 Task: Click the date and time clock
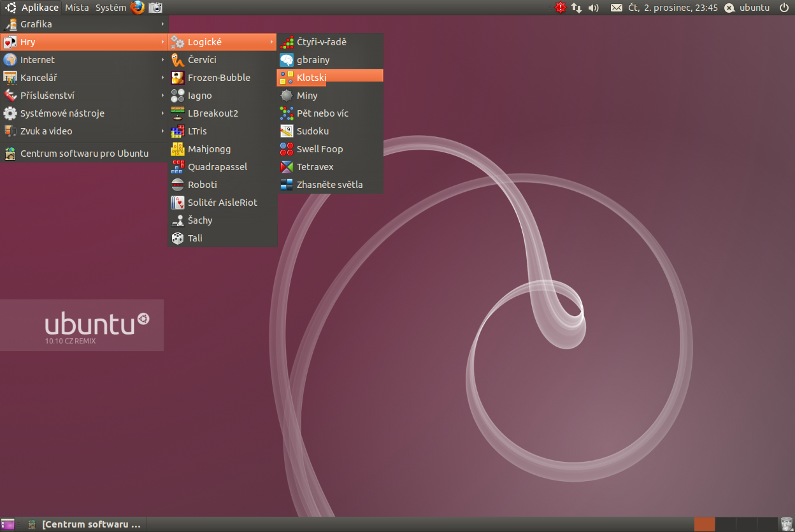[673, 8]
